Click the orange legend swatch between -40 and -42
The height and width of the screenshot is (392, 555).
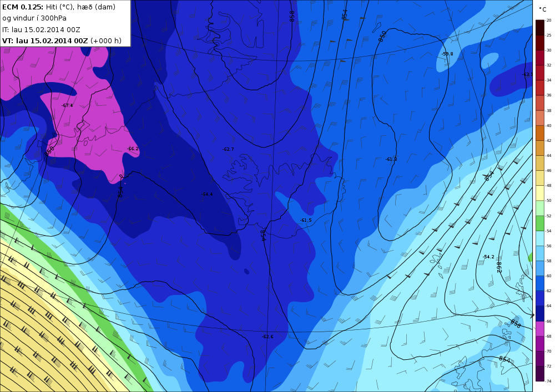[540, 133]
